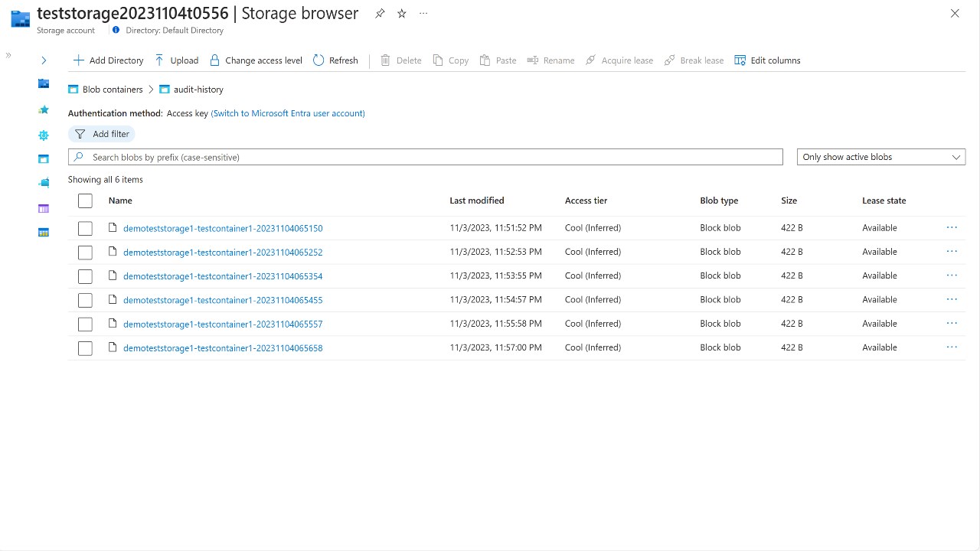Screen dimensions: 980x551
Task: Open the File shares sidebar icon
Action: coord(44,183)
